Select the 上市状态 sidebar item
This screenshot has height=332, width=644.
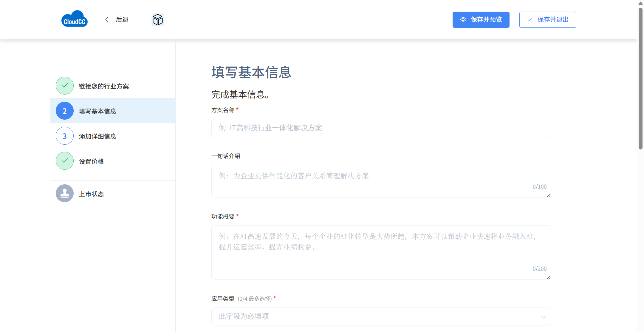pyautogui.click(x=91, y=194)
